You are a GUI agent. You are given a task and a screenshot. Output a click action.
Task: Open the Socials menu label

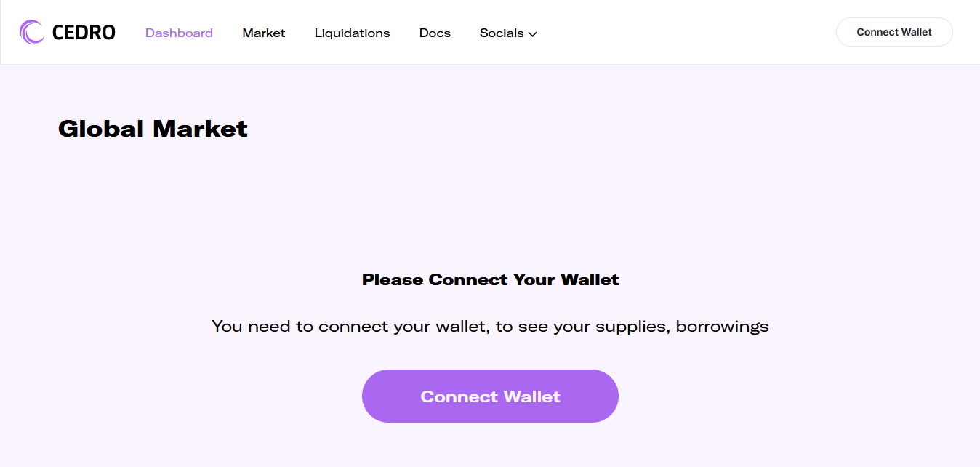coord(502,33)
